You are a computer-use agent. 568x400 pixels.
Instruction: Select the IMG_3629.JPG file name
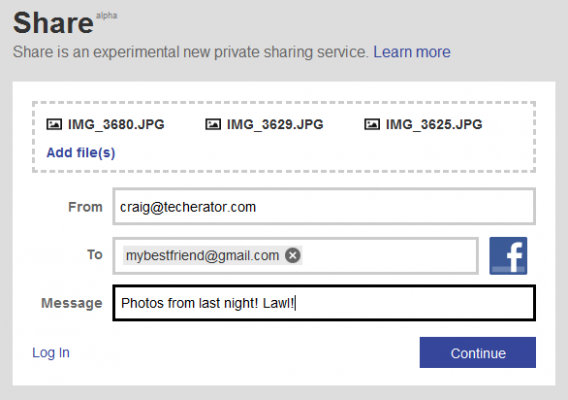pyautogui.click(x=275, y=124)
